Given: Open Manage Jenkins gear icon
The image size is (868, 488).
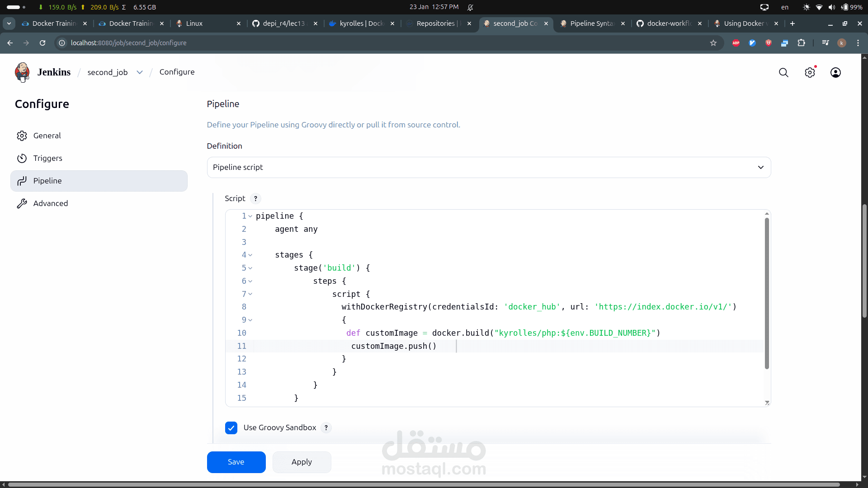Looking at the screenshot, I should pos(810,72).
